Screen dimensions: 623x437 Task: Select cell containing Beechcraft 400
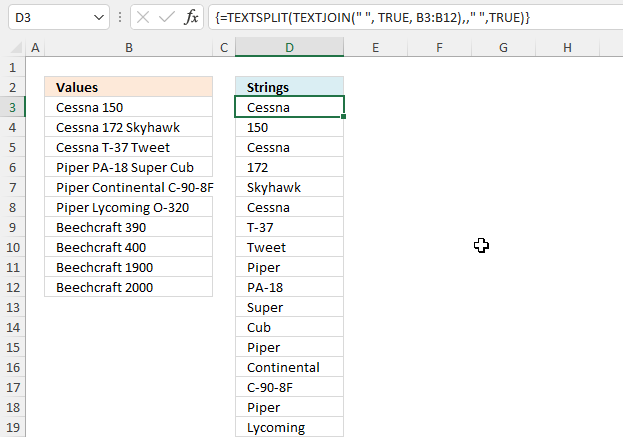point(129,247)
